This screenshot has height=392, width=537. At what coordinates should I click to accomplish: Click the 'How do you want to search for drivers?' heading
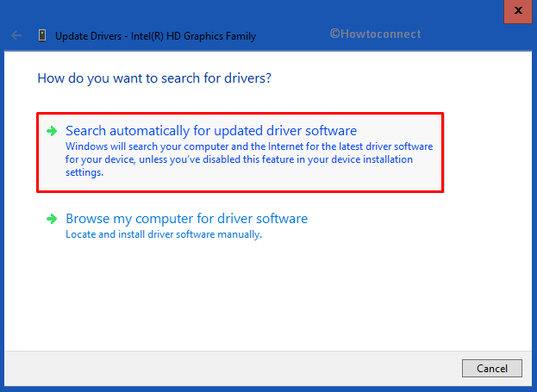154,78
